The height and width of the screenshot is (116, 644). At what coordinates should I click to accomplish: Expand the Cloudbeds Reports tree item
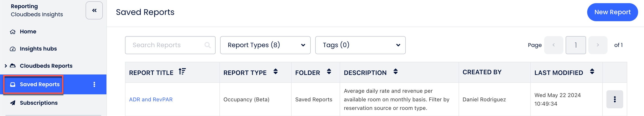click(6, 66)
